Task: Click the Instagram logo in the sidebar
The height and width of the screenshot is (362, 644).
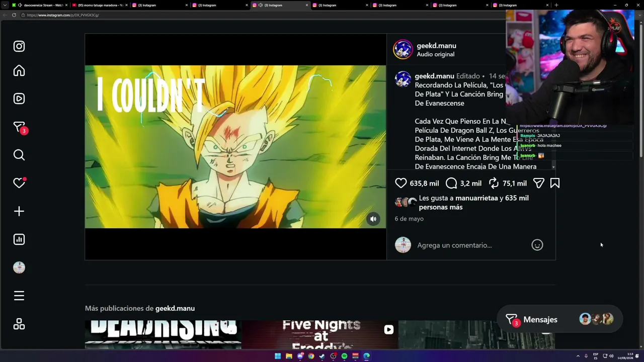Action: [19, 46]
